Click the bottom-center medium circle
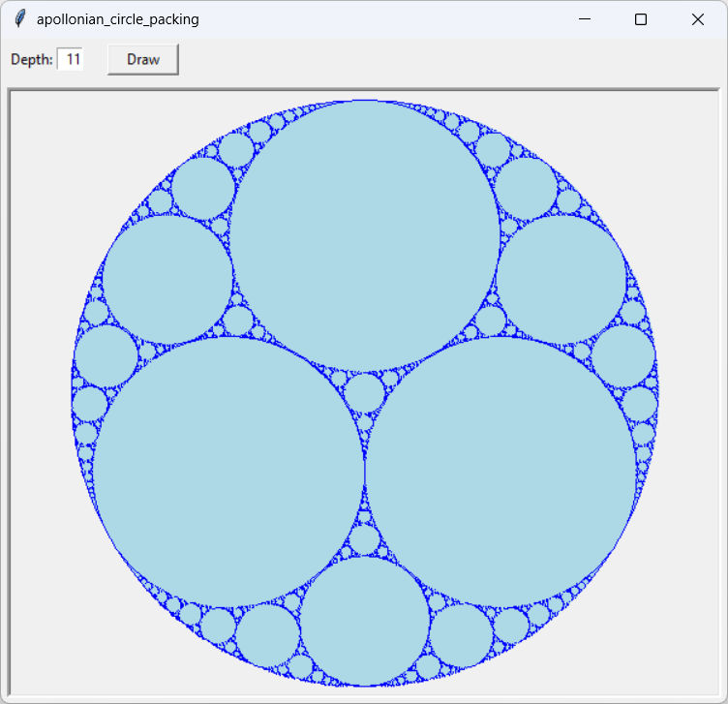 click(x=365, y=622)
